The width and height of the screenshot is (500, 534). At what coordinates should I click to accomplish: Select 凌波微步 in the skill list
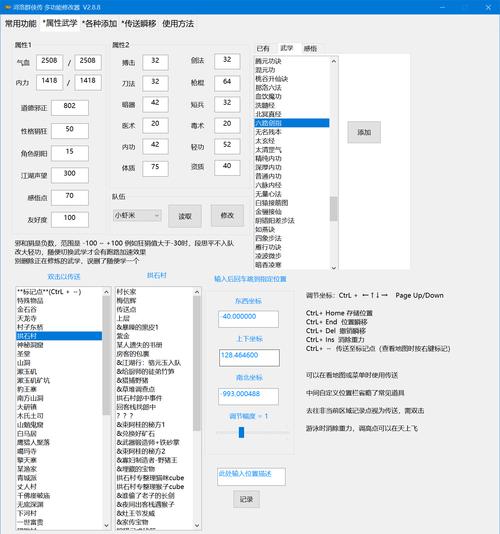pyautogui.click(x=292, y=256)
